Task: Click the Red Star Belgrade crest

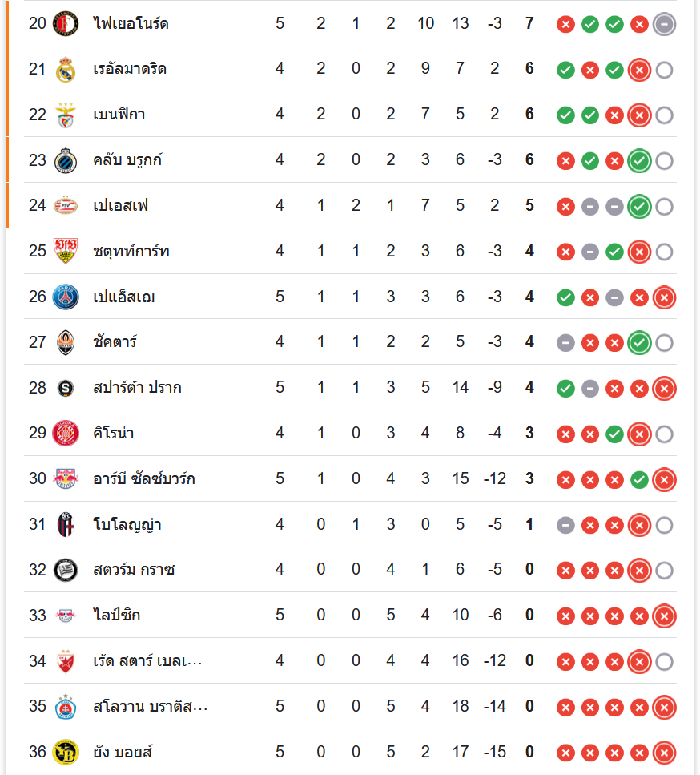Action: 66,661
